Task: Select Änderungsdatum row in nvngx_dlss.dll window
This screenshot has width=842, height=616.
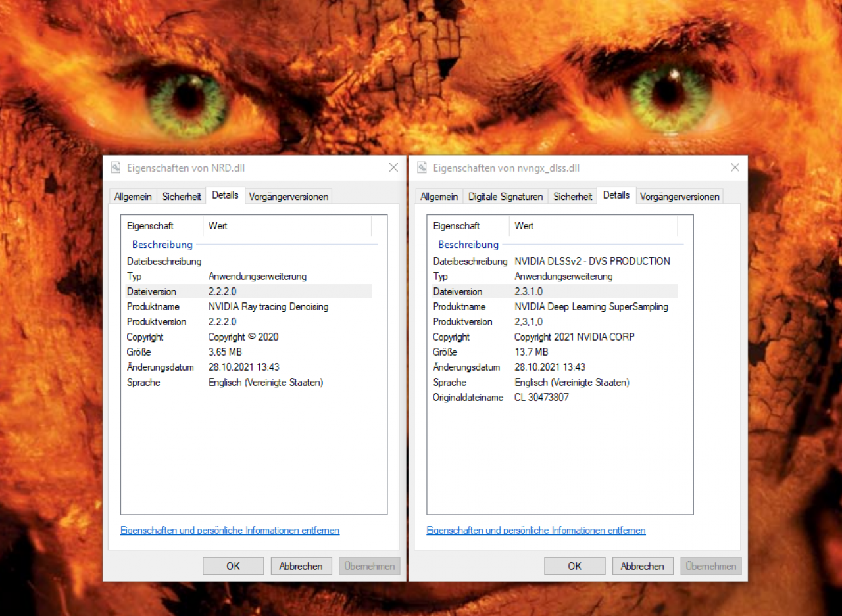Action: [x=555, y=367]
